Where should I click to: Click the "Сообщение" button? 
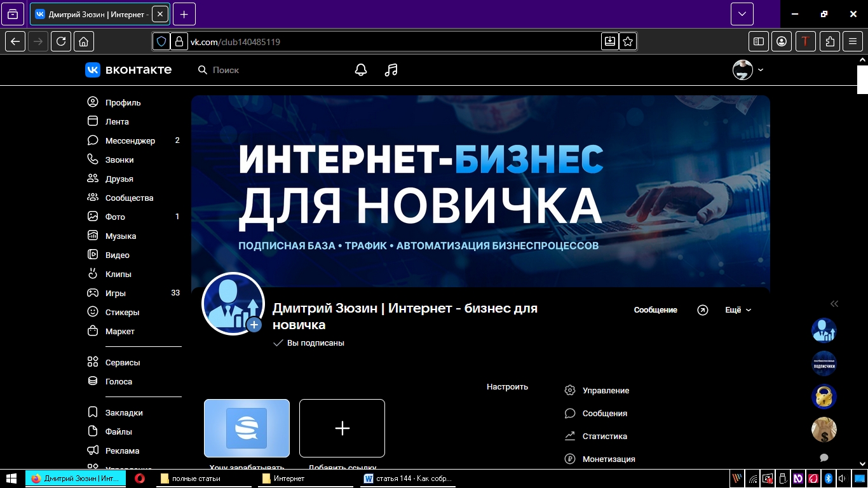pyautogui.click(x=655, y=309)
